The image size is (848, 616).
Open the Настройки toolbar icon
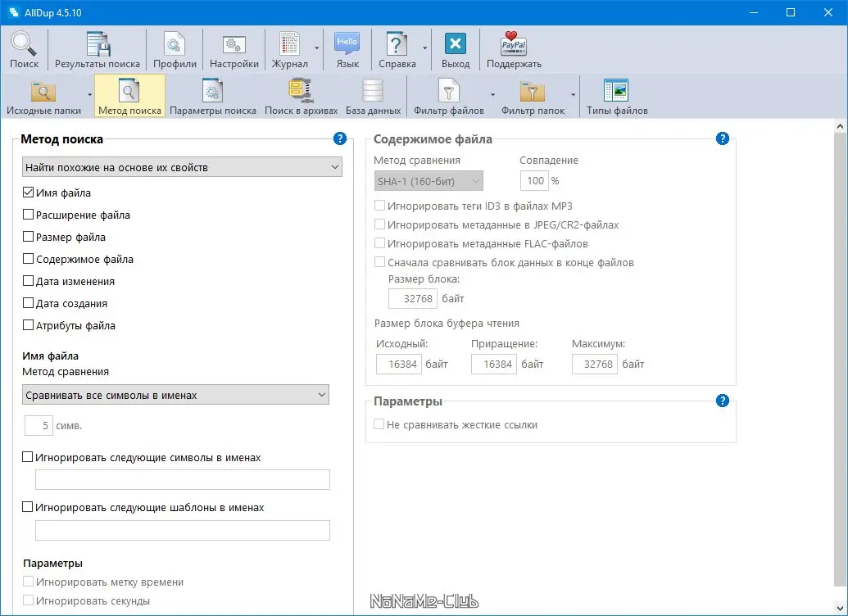(234, 50)
